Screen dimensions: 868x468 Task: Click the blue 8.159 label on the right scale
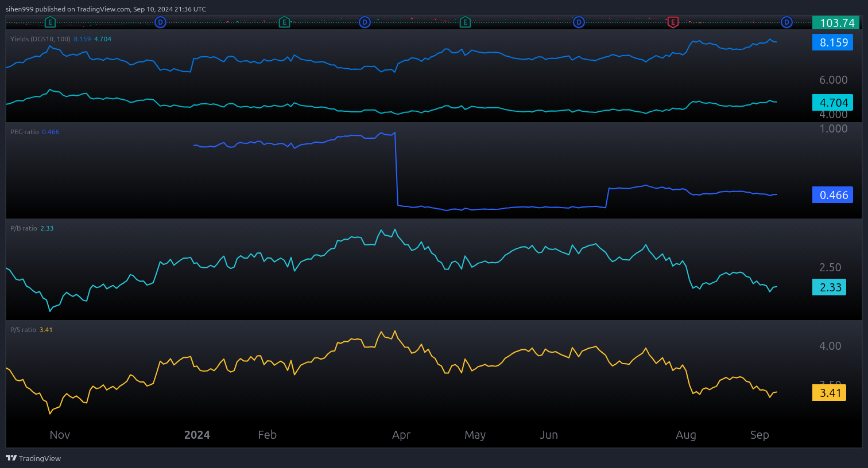click(832, 42)
